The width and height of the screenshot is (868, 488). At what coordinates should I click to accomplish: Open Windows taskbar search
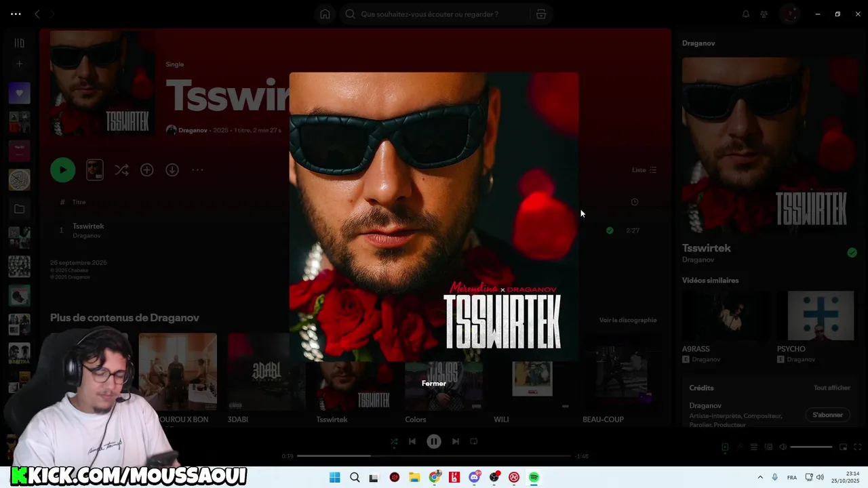coord(355,477)
